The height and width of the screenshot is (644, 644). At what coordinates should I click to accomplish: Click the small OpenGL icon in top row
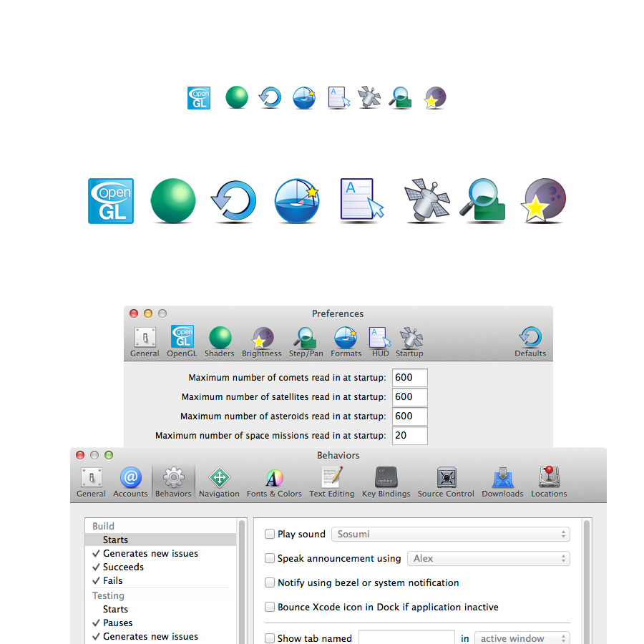point(199,98)
